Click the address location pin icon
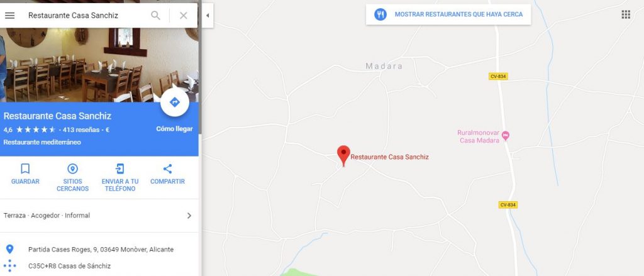This screenshot has width=644, height=276. coord(10,250)
